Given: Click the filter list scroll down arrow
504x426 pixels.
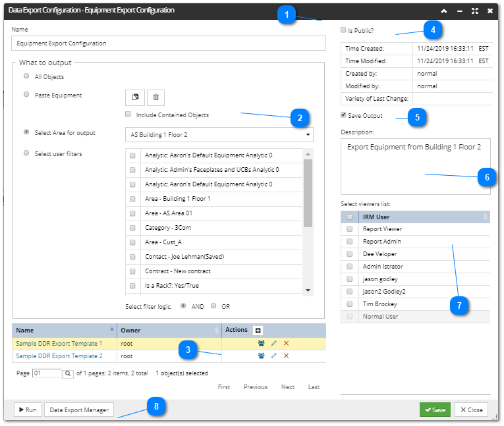Looking at the screenshot, I should (308, 290).
